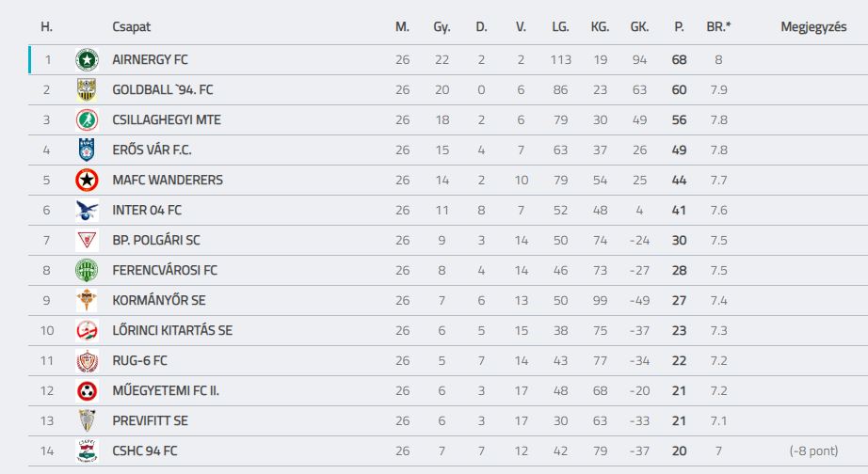Click the Megjegyzés column header
Image resolution: width=868 pixels, height=474 pixels.
tap(813, 27)
